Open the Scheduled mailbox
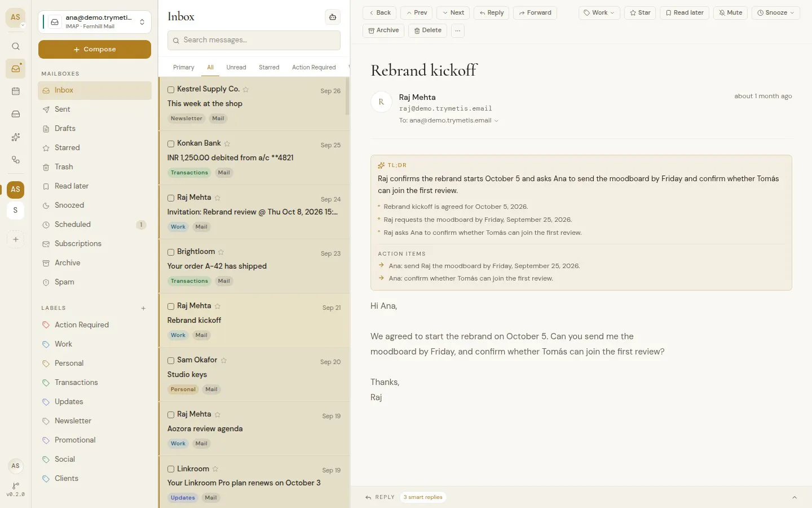The width and height of the screenshot is (812, 508). click(x=95, y=225)
